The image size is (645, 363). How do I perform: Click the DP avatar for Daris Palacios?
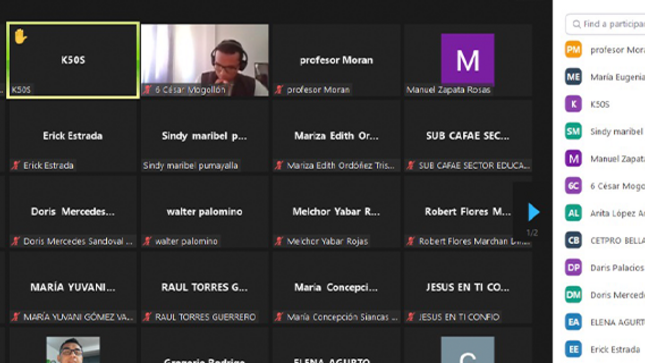[x=573, y=268]
